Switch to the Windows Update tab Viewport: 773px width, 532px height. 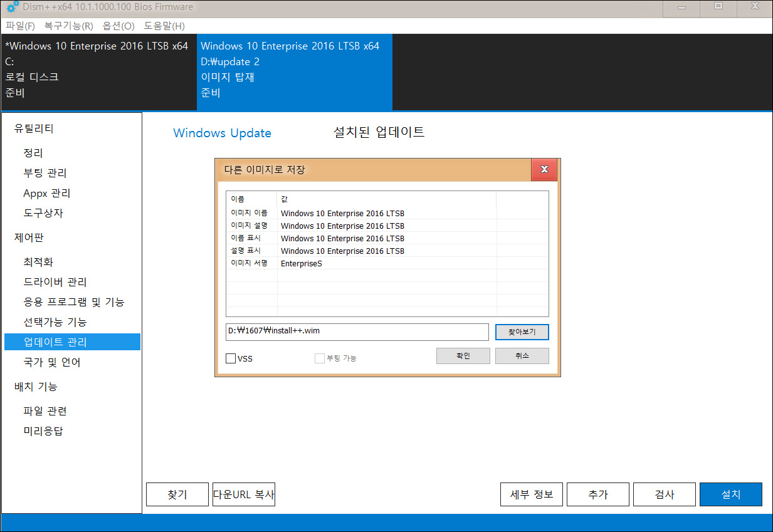tap(222, 133)
